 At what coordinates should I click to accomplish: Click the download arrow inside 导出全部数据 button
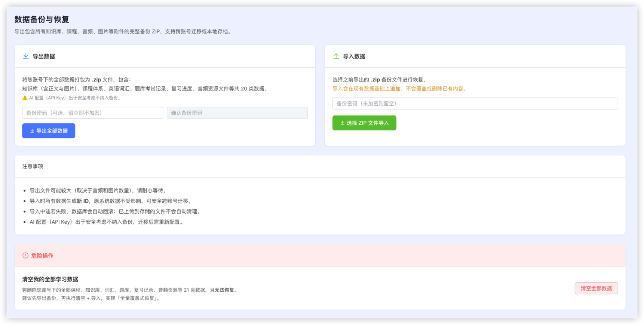(32, 131)
